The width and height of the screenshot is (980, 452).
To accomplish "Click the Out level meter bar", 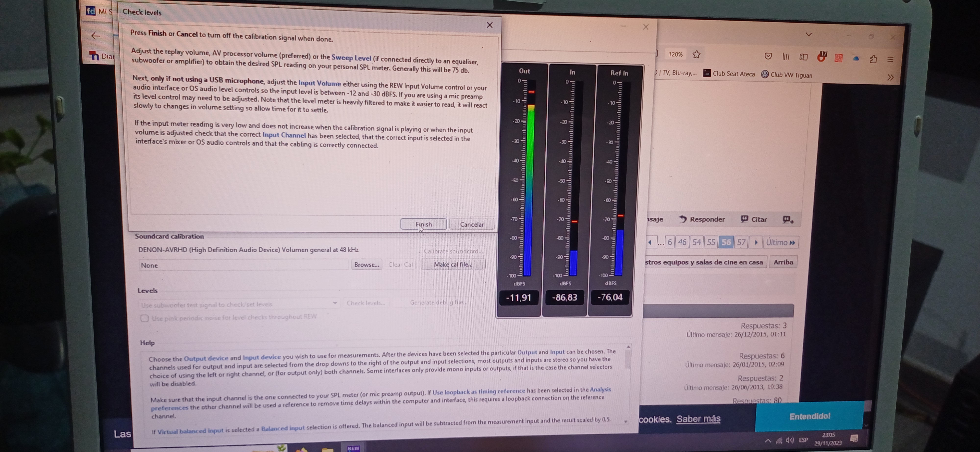I will (529, 178).
